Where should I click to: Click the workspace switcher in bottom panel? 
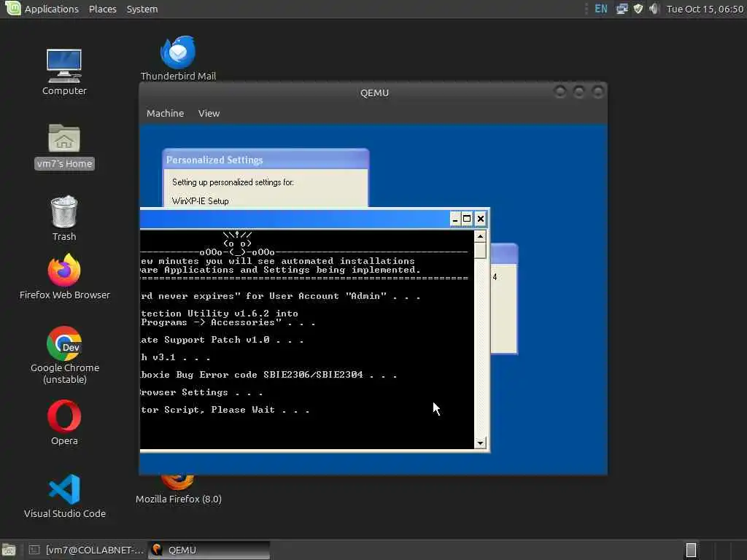[x=691, y=550]
